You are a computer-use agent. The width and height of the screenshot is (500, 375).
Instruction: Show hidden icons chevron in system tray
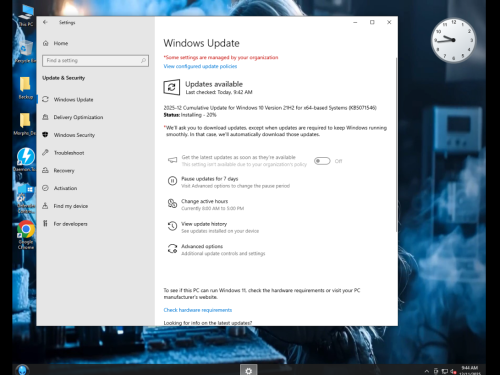tap(427, 371)
